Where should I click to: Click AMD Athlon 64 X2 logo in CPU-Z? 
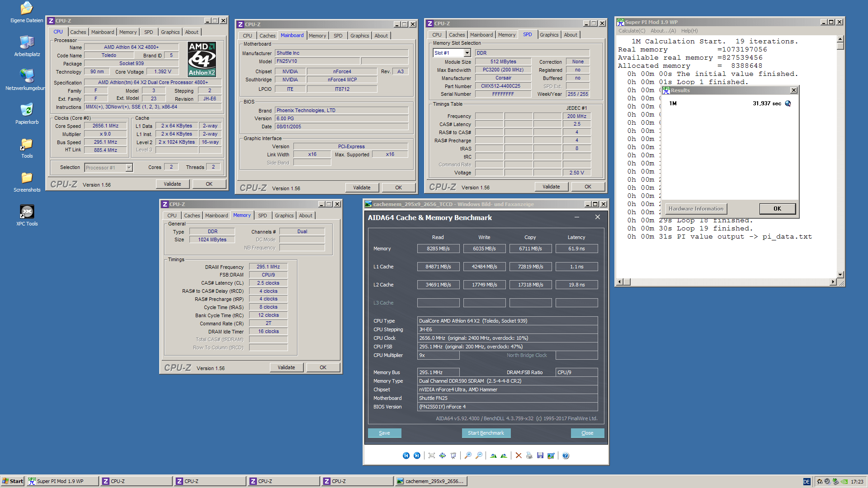[x=202, y=59]
